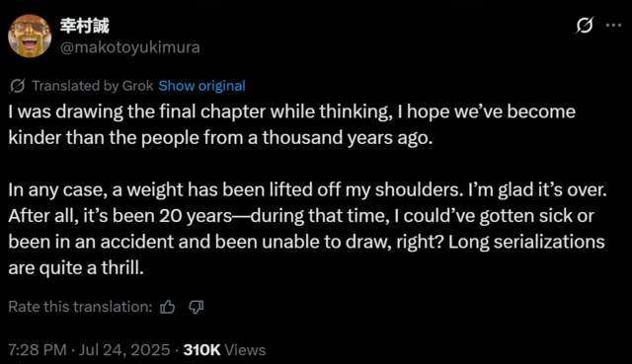The height and width of the screenshot is (364, 632).
Task: Click the Translated by Grok label
Action: point(93,86)
